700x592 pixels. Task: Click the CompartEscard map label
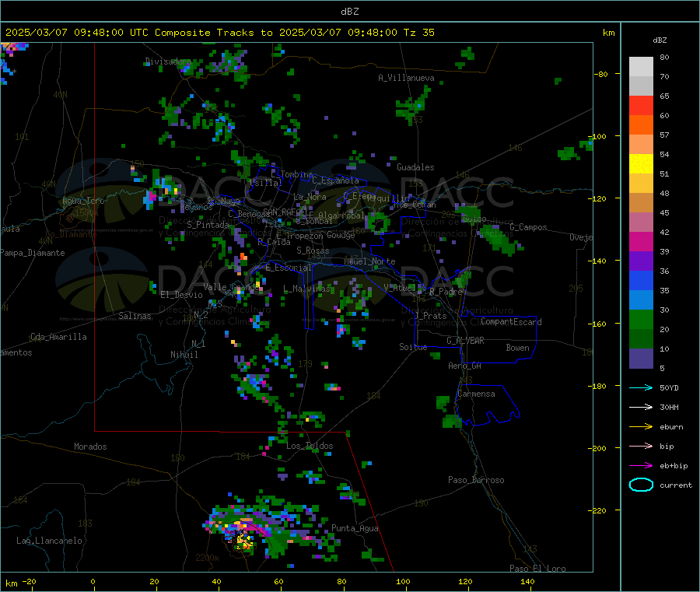click(512, 321)
